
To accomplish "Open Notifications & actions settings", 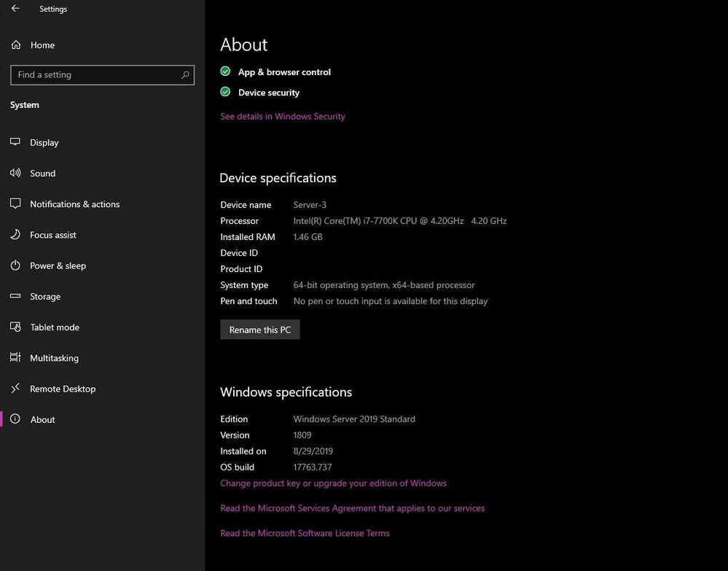I will (x=74, y=204).
